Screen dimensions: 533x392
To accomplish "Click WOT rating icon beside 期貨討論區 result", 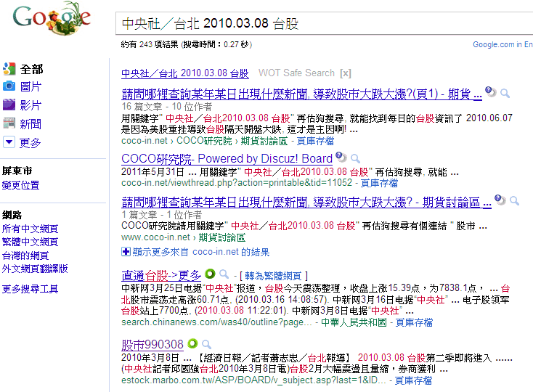I will pos(500,200).
